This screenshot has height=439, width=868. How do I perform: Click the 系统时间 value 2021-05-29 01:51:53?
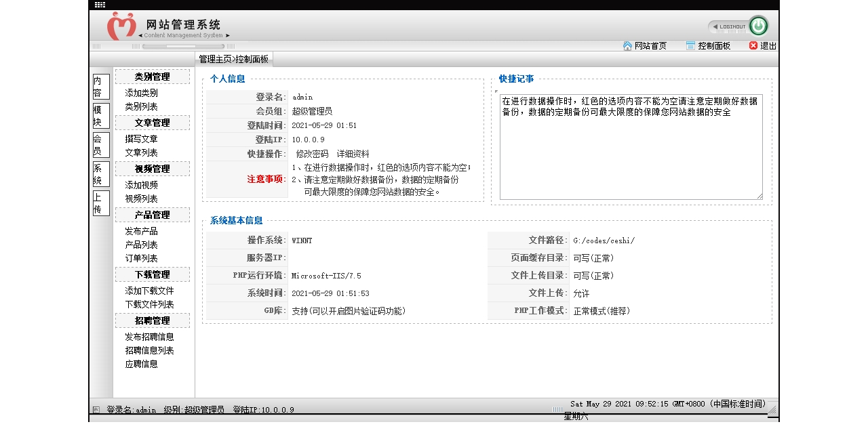(330, 293)
